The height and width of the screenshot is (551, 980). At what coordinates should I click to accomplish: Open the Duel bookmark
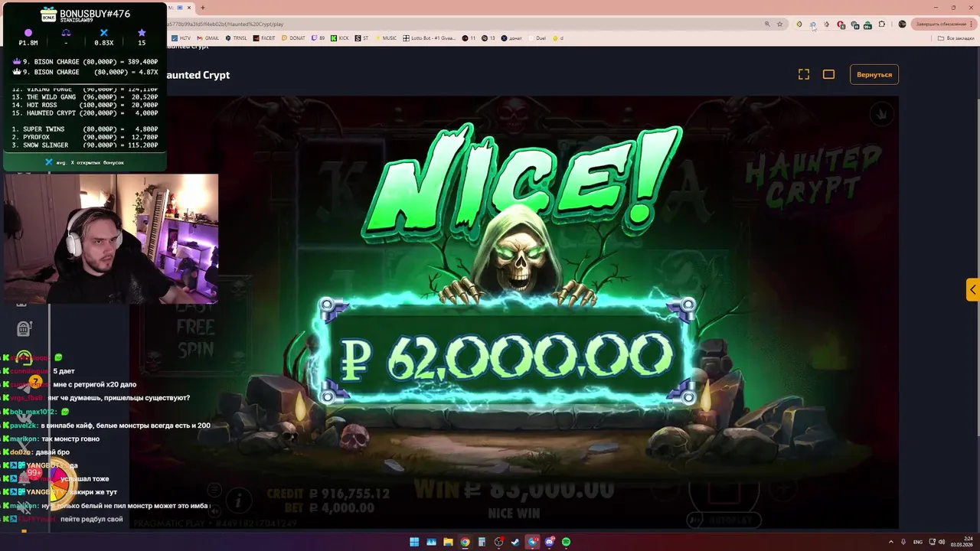pyautogui.click(x=537, y=37)
